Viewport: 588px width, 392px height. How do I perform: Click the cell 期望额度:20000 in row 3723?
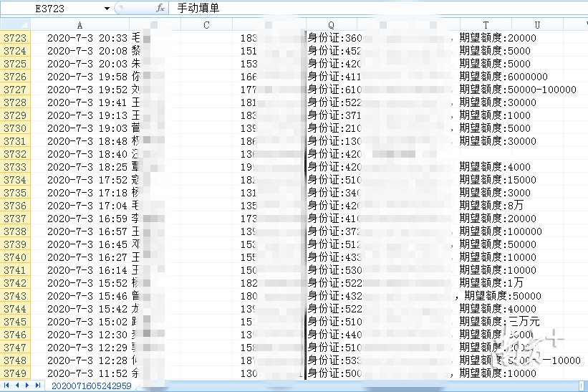pos(498,38)
